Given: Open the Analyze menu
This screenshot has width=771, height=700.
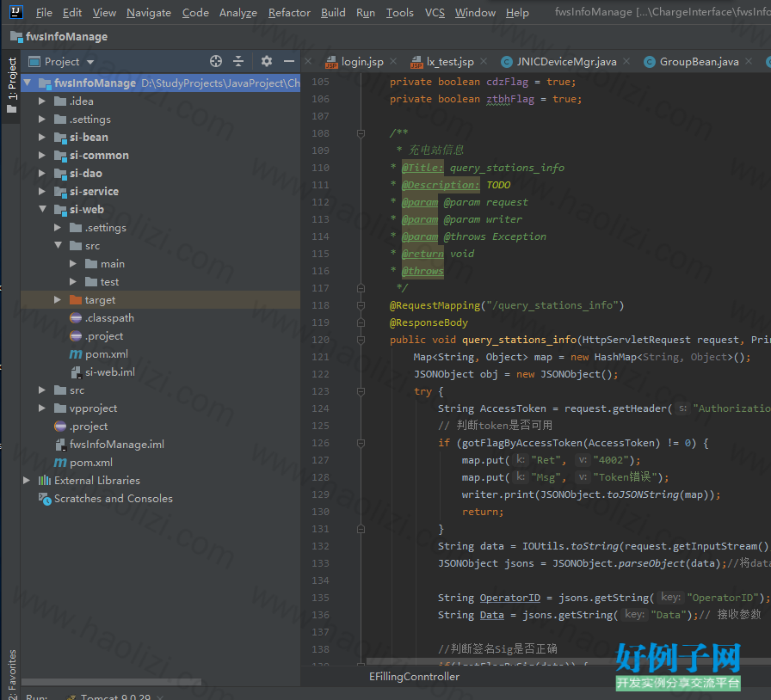Looking at the screenshot, I should coord(238,12).
